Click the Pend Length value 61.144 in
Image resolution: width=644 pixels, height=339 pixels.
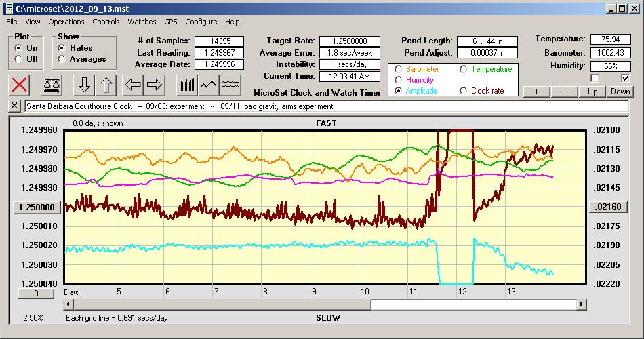tap(487, 41)
